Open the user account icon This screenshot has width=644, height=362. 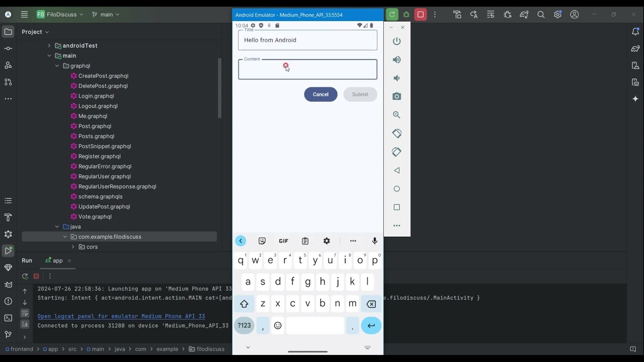[x=575, y=15]
